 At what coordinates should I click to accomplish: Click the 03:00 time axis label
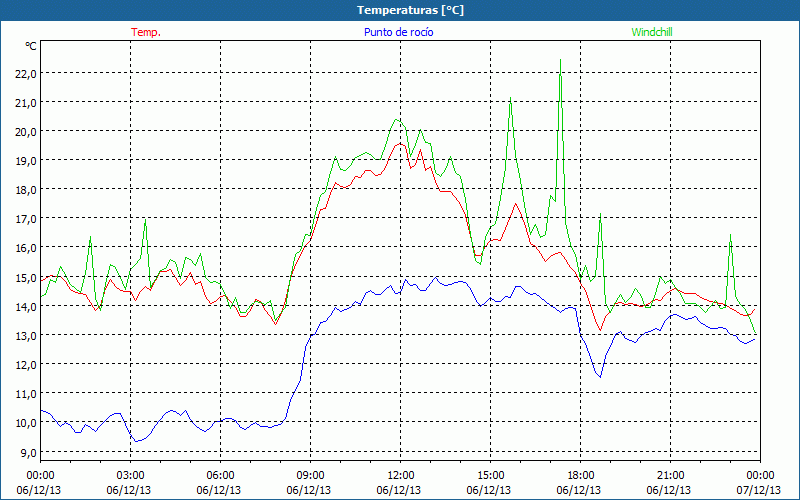click(130, 476)
